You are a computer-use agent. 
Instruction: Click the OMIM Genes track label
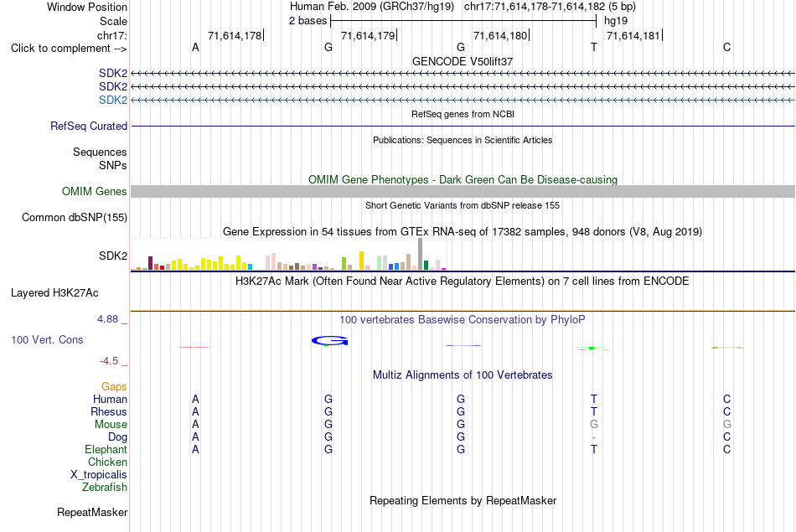point(95,191)
